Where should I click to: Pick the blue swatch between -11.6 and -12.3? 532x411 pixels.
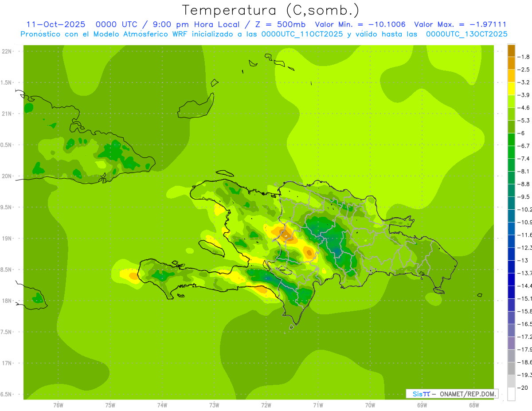[x=511, y=242]
